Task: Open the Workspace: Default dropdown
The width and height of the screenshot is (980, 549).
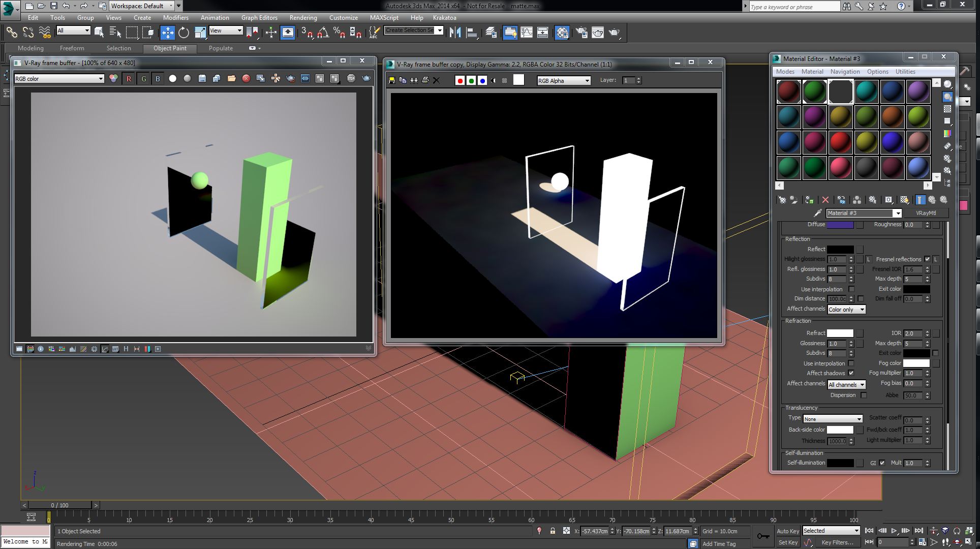Action: (x=142, y=6)
